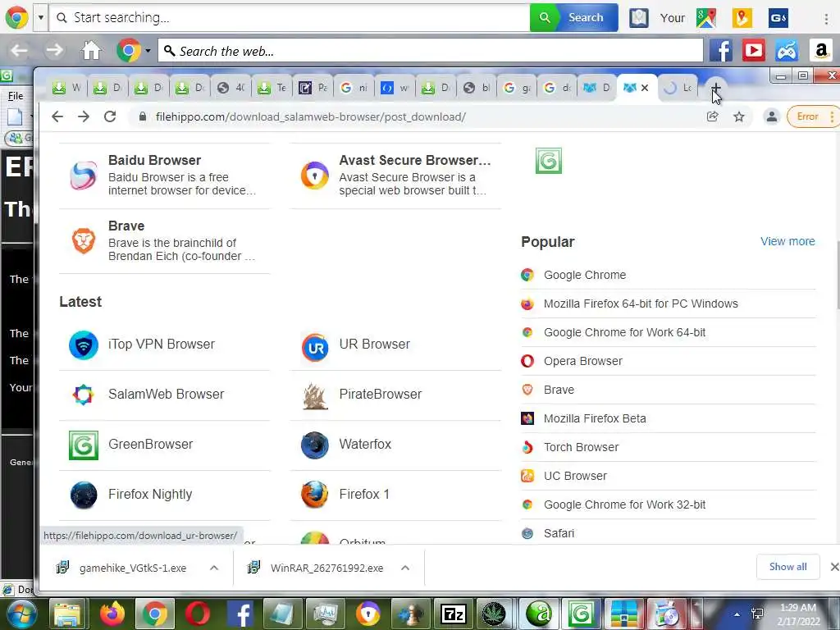Click the GreenBrowser icon in Latest list
The width and height of the screenshot is (840, 630).
[84, 445]
